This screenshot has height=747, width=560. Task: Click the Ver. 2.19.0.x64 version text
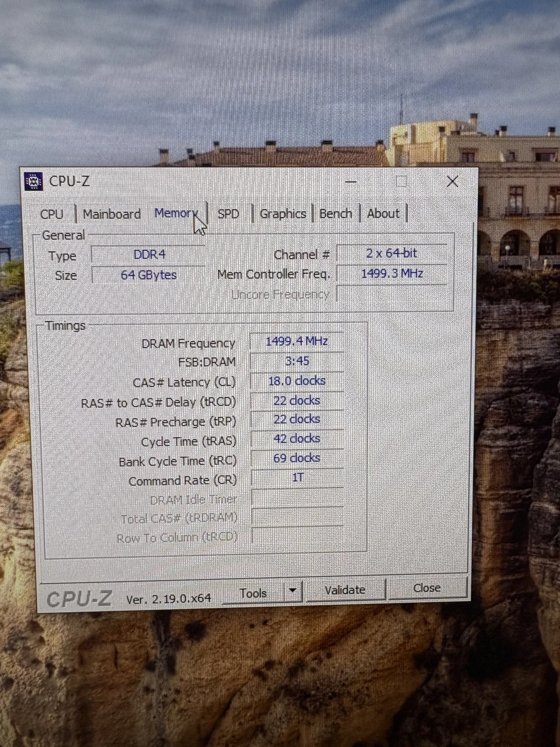pyautogui.click(x=169, y=598)
